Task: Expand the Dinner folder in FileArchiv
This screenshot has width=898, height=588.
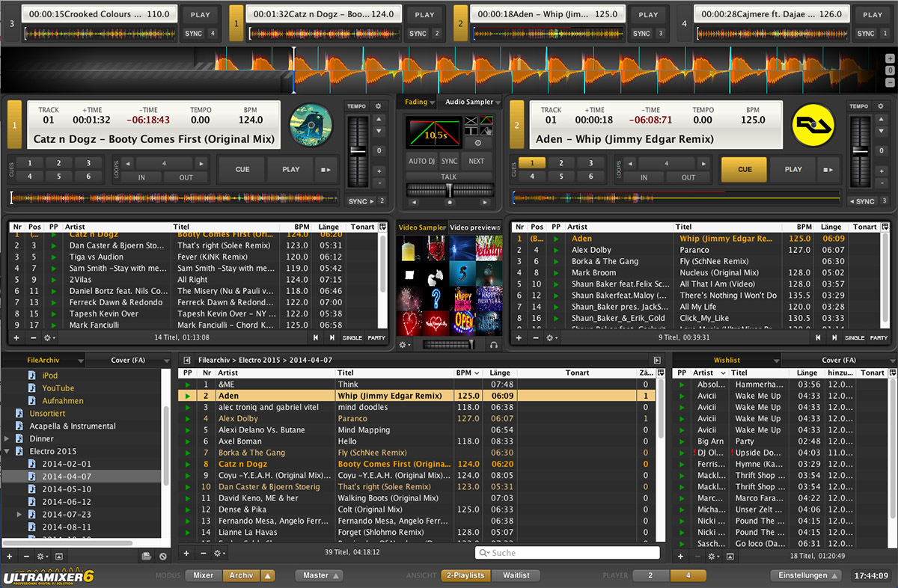Action: pyautogui.click(x=7, y=439)
